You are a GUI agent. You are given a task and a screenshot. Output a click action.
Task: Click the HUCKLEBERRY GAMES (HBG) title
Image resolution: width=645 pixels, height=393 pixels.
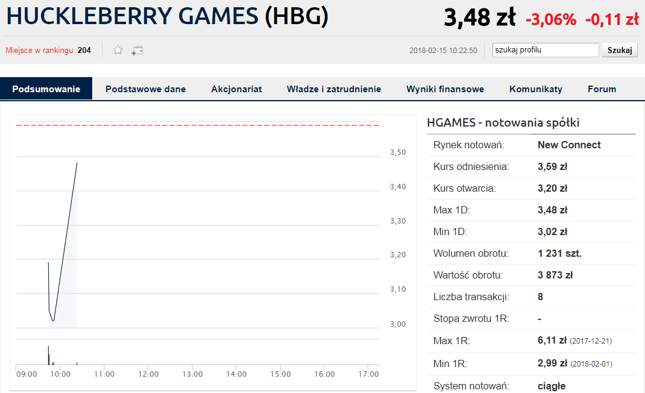(167, 16)
